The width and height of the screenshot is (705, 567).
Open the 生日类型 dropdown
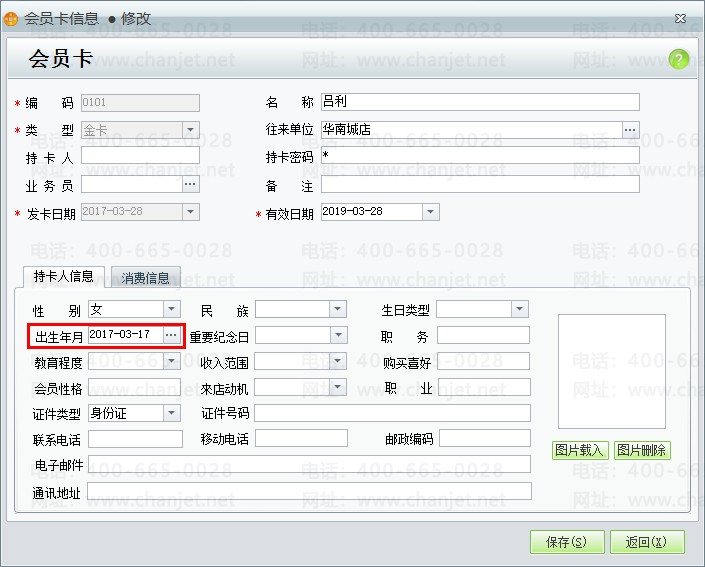tap(518, 310)
